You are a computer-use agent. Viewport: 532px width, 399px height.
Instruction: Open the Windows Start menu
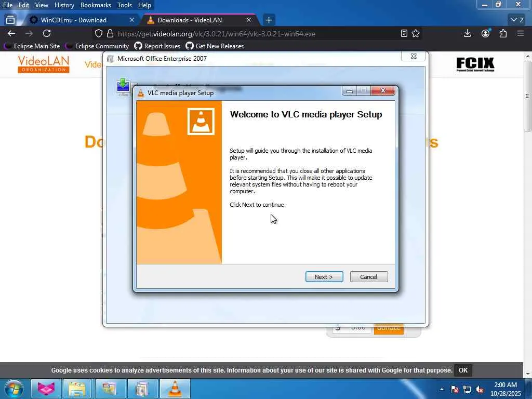click(x=14, y=389)
